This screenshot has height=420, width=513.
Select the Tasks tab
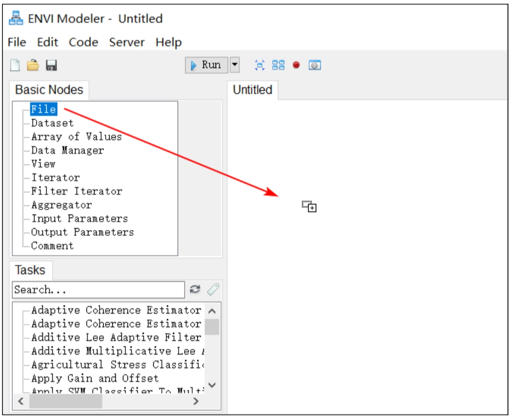pos(30,270)
